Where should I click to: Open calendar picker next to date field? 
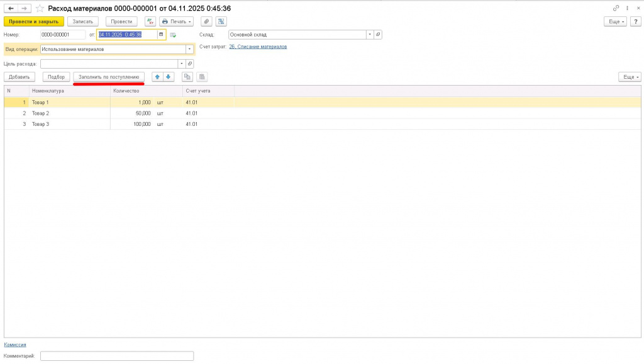tap(161, 35)
